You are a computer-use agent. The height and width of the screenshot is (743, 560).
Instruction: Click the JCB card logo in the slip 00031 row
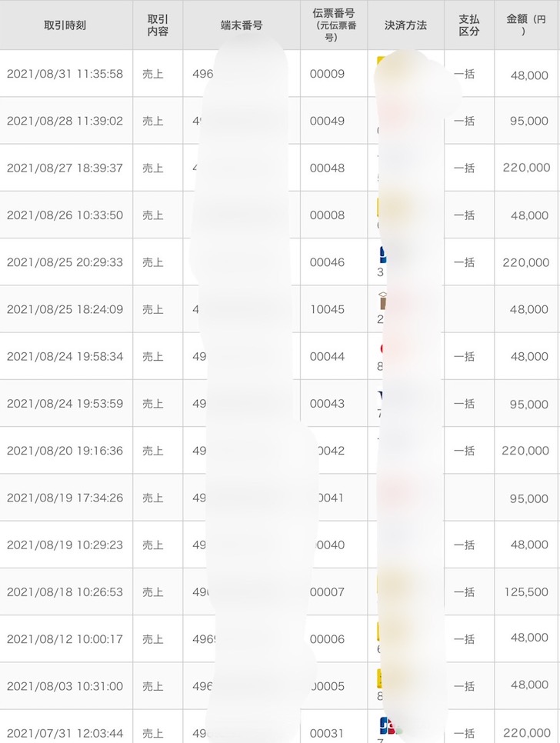tap(387, 725)
